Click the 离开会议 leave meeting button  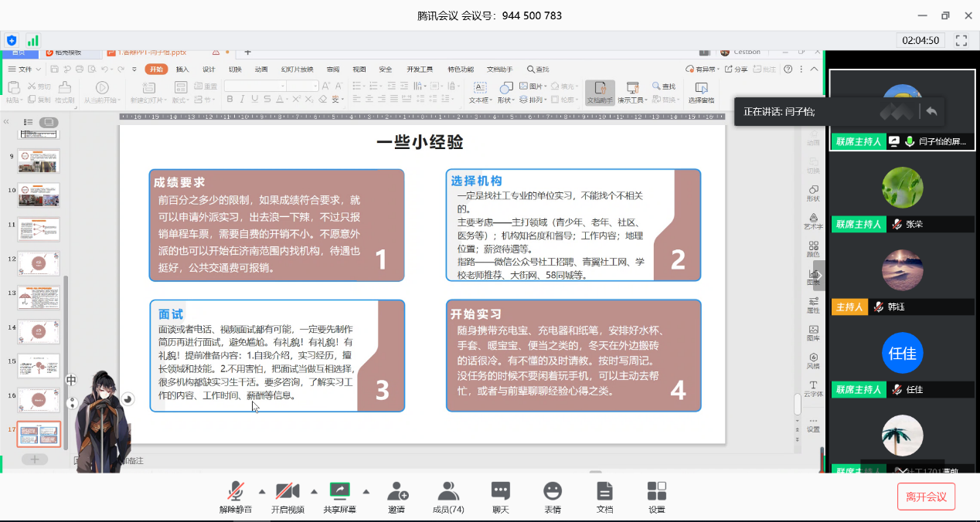pos(926,497)
